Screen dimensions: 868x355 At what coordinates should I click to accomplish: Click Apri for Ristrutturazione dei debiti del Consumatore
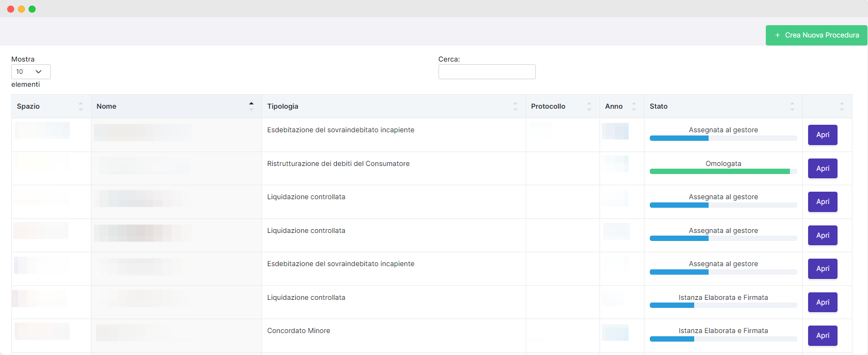point(823,169)
